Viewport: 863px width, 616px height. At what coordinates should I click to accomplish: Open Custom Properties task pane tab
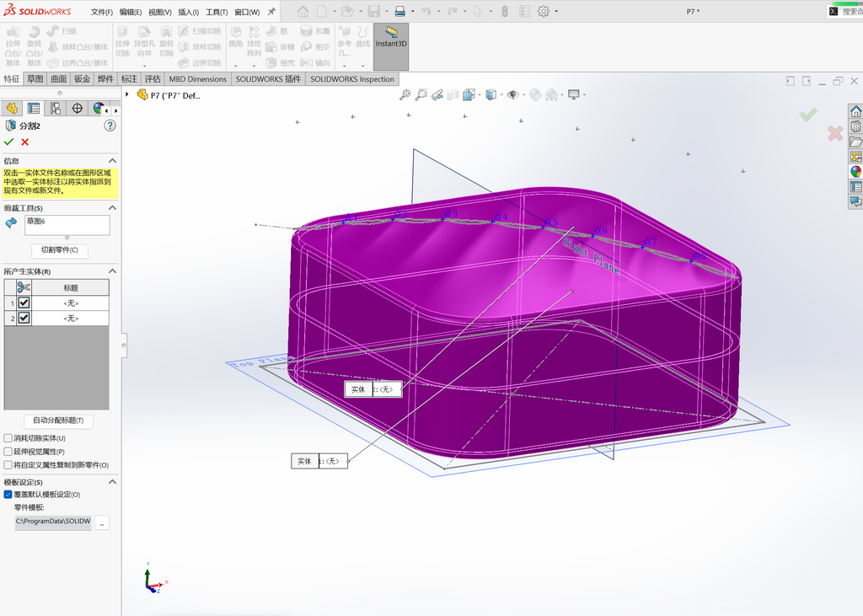pos(856,186)
